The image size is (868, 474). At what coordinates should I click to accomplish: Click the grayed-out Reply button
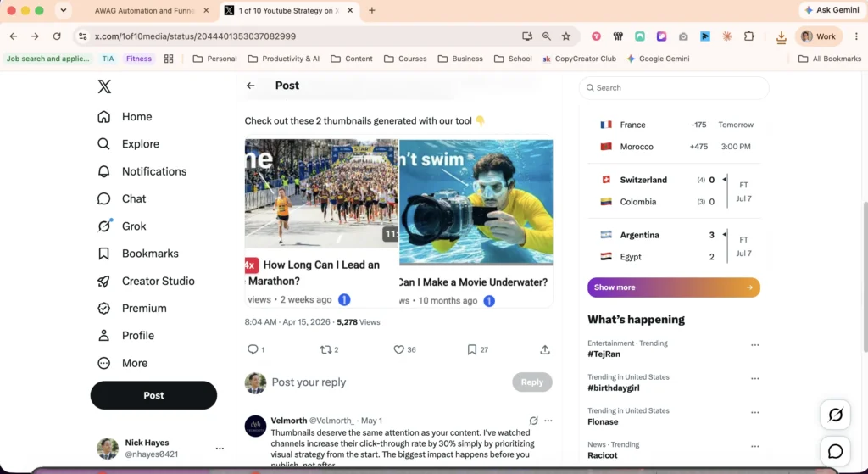pyautogui.click(x=532, y=382)
